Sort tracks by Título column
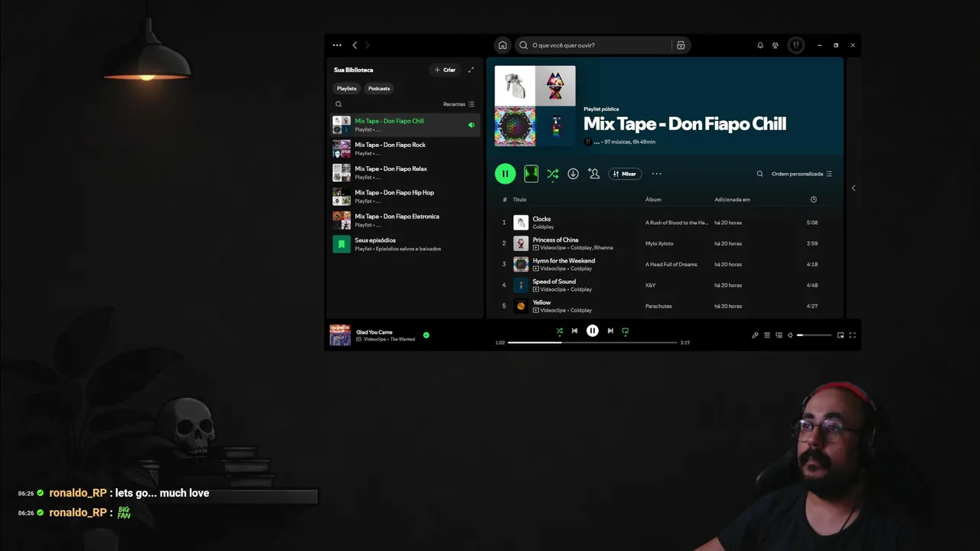This screenshot has width=980, height=551. (519, 200)
